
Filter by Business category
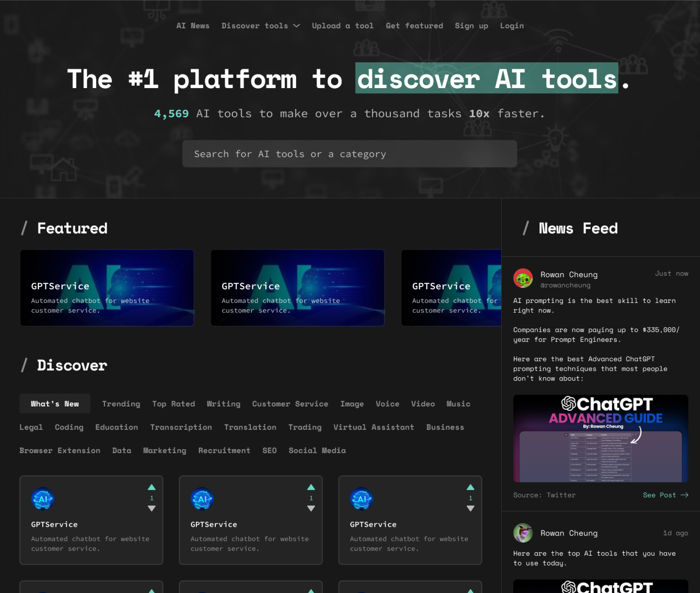445,427
